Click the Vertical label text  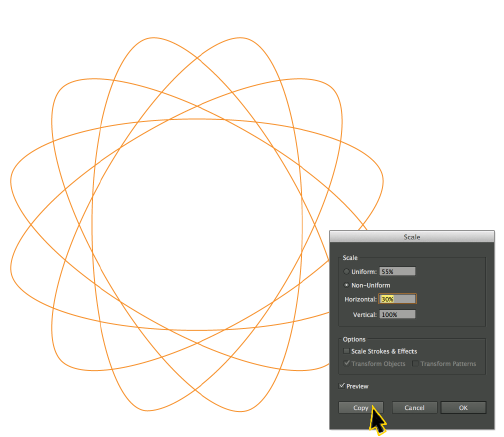tap(365, 315)
